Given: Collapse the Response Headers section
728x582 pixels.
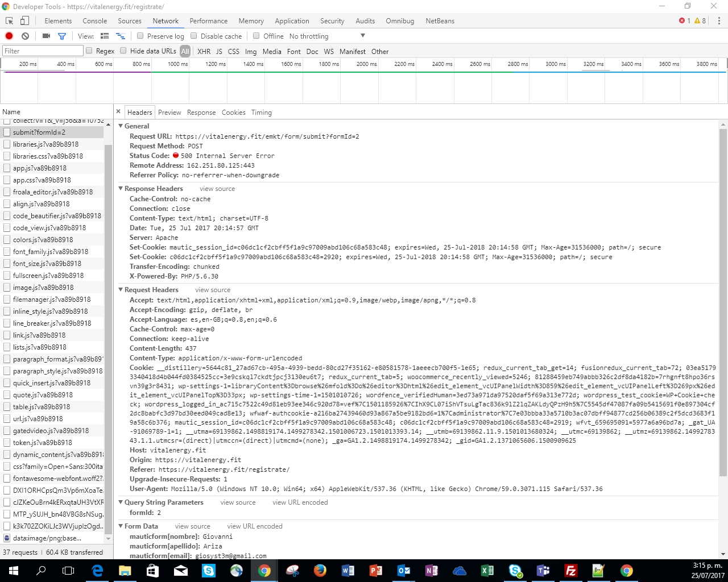Looking at the screenshot, I should coord(121,189).
